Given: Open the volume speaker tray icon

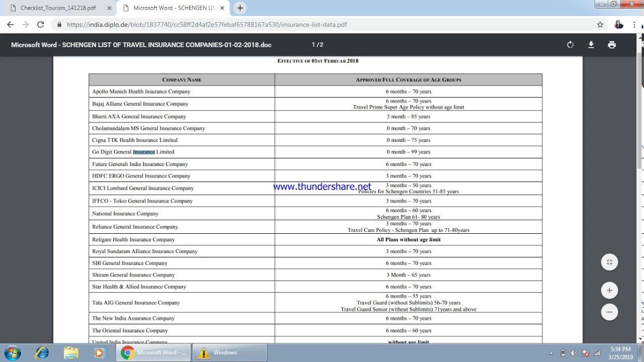Looking at the screenshot, I should [574, 353].
